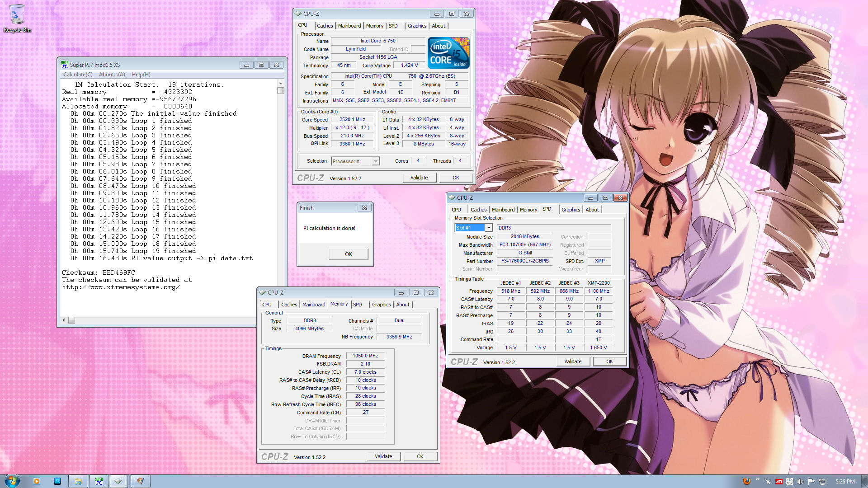868x488 pixels.
Task: Click OK in the Finish dialog
Action: tap(349, 254)
